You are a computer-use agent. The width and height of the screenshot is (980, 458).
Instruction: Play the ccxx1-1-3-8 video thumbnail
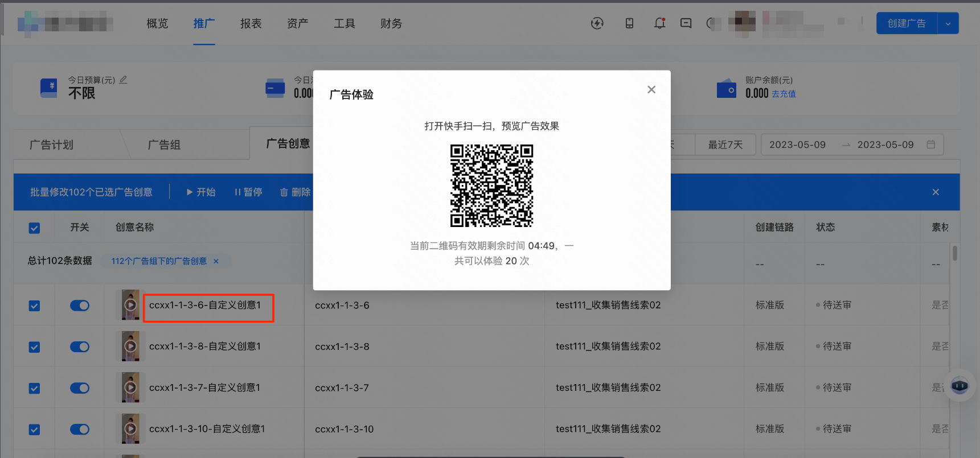130,346
